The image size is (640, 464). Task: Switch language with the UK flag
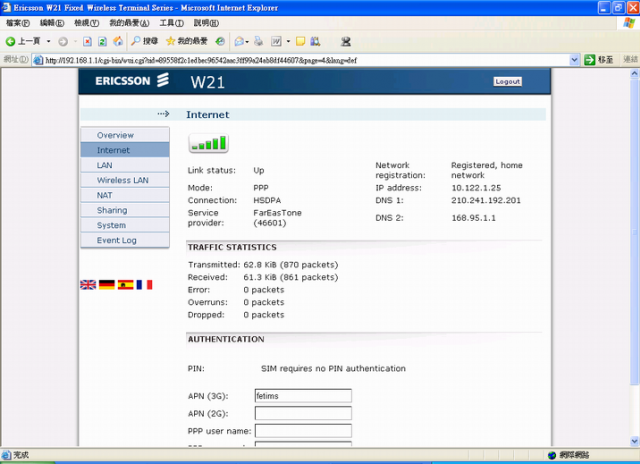click(x=88, y=284)
